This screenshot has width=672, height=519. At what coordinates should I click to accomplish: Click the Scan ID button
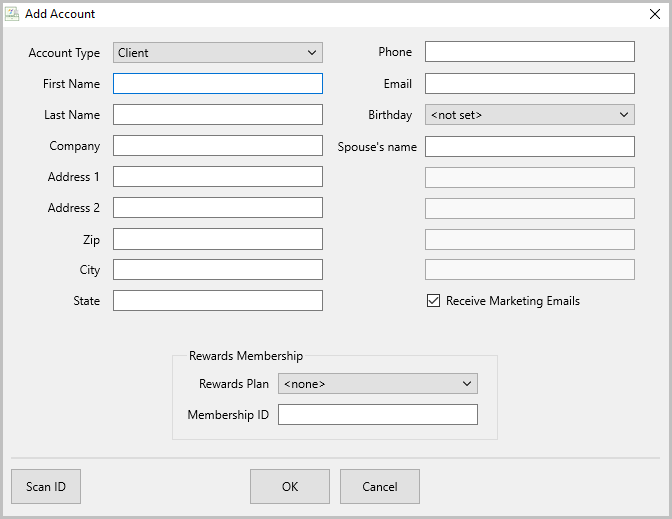click(x=46, y=486)
